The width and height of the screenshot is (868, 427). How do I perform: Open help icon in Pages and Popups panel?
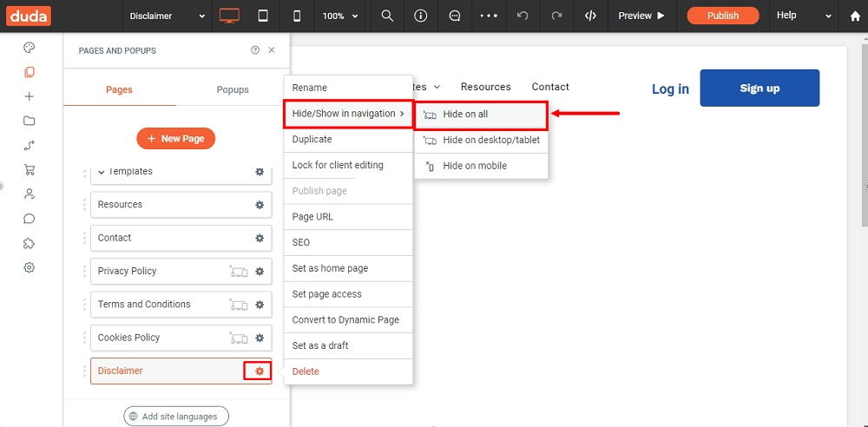255,49
